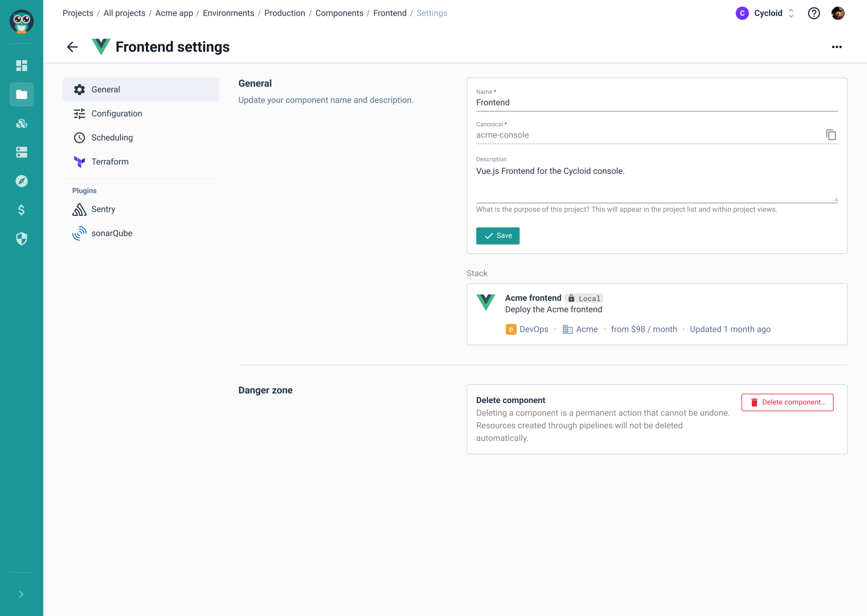Click the Local lock badge
This screenshot has height=616, width=867.
point(584,298)
